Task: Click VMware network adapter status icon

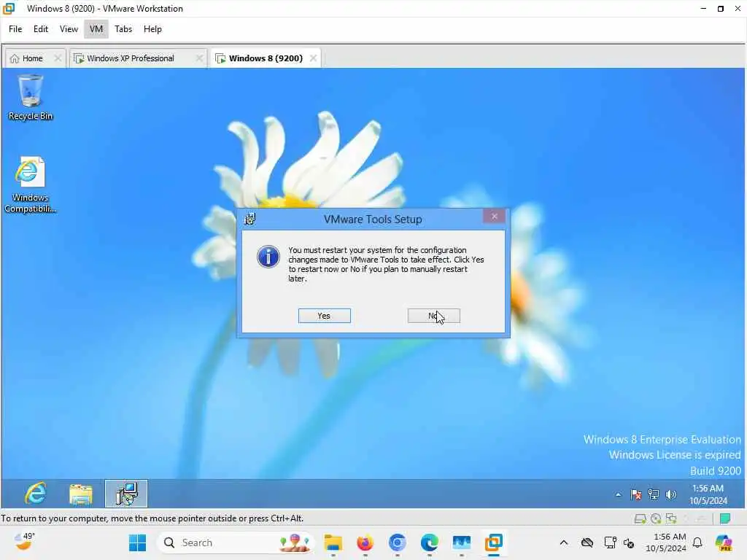Action: pyautogui.click(x=671, y=518)
